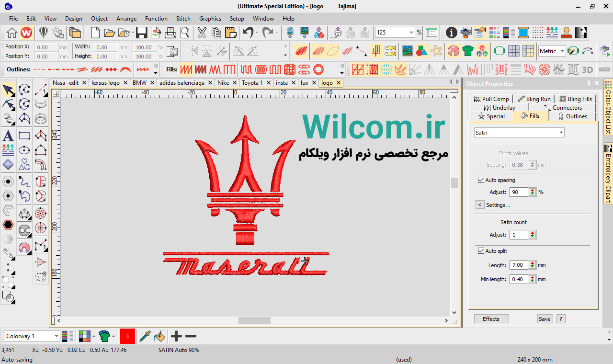Viewport: 613px width, 364px height.
Task: Click the red hexagon tool icon
Action: click(x=8, y=225)
